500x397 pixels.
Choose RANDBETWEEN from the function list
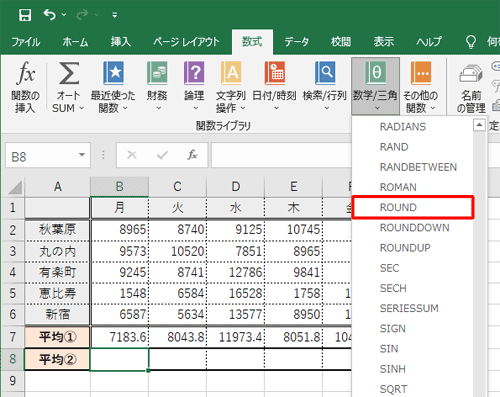pyautogui.click(x=418, y=167)
